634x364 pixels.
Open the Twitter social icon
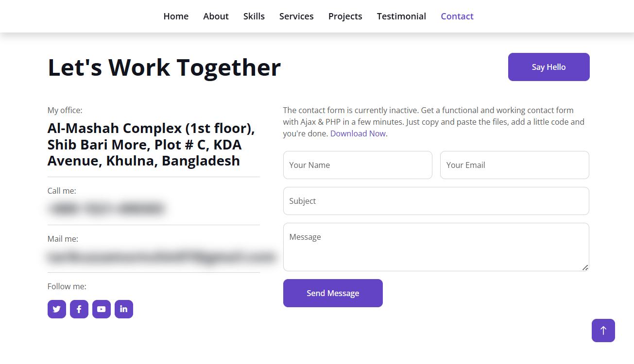pyautogui.click(x=57, y=309)
